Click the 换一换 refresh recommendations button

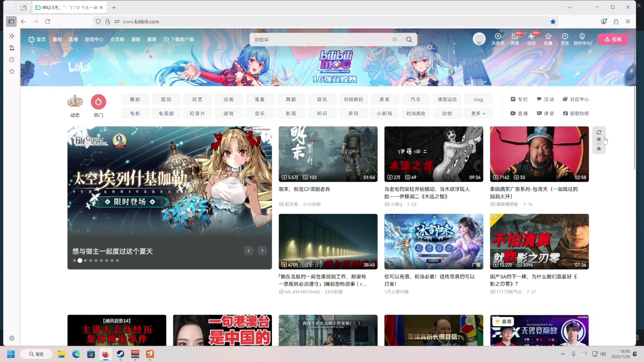click(x=599, y=140)
